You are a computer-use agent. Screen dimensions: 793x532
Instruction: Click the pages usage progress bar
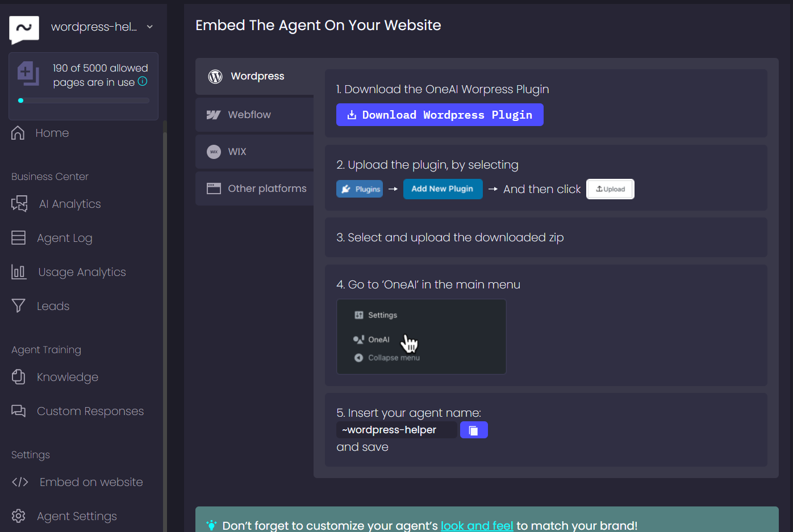tap(84, 100)
